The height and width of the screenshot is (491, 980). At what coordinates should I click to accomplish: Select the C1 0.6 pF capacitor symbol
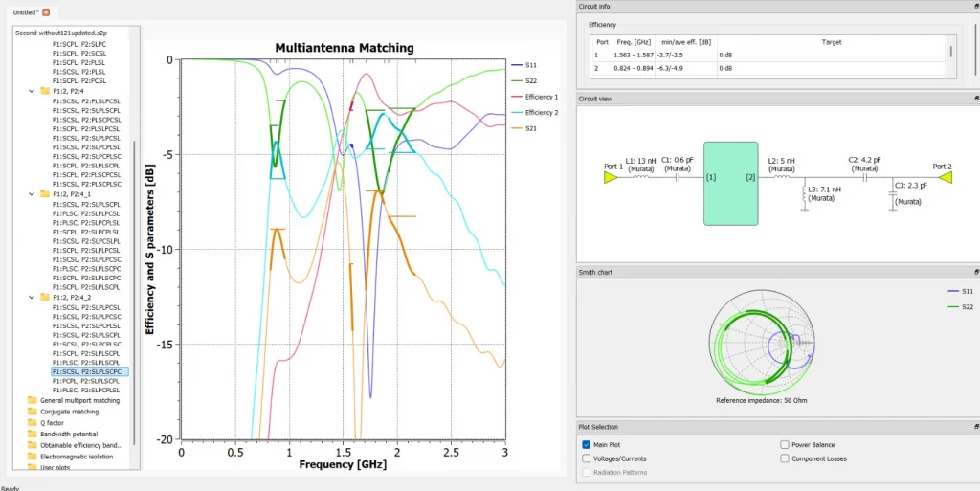tap(679, 177)
